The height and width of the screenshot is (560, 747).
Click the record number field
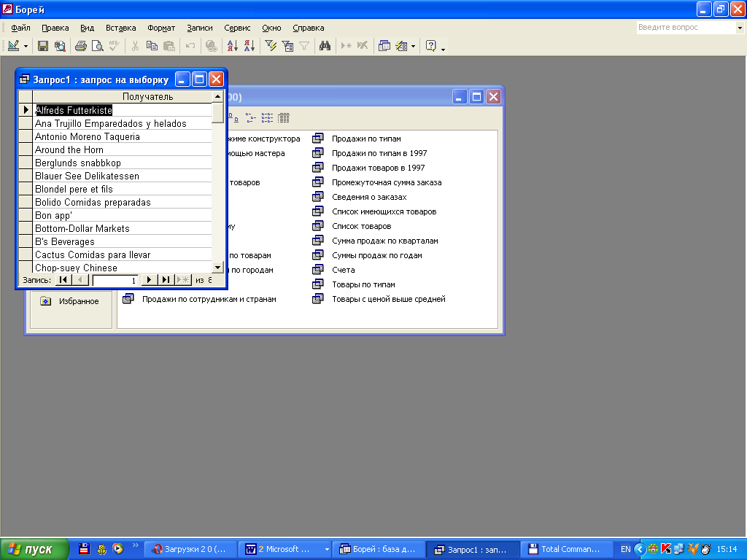point(115,281)
